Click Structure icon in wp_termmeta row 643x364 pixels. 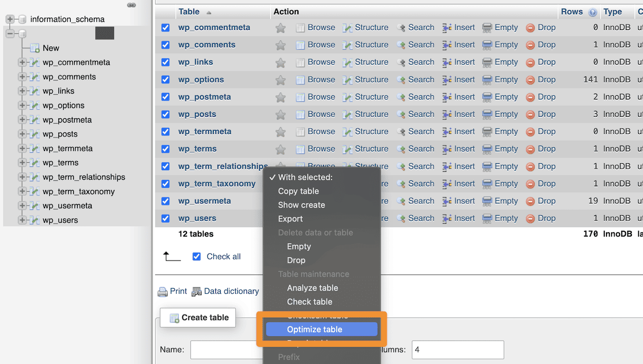click(348, 132)
